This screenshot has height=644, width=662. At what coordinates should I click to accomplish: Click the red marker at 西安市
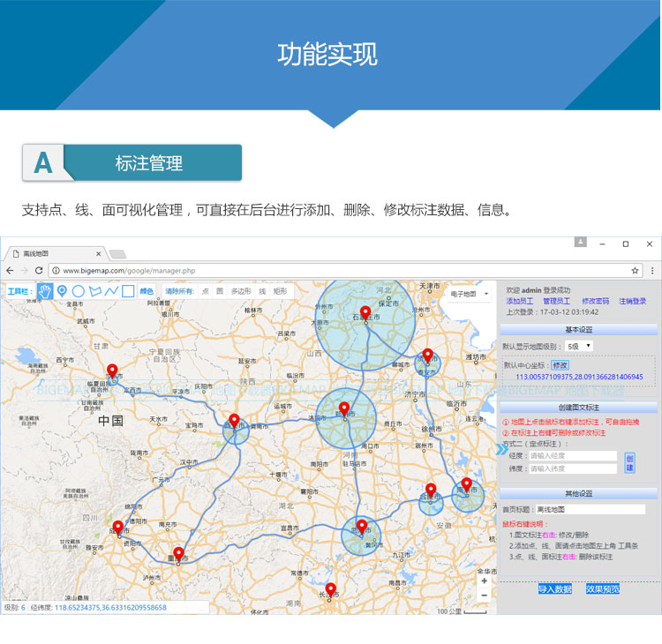[234, 421]
